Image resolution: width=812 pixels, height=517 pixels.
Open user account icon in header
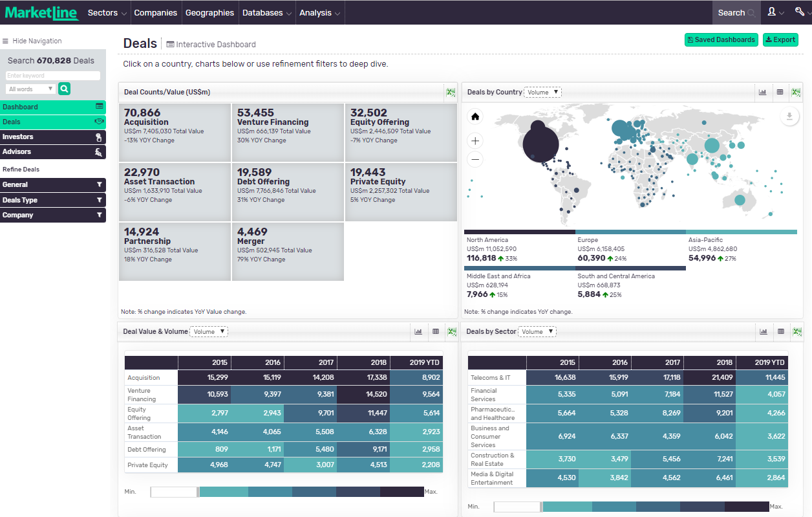click(775, 12)
